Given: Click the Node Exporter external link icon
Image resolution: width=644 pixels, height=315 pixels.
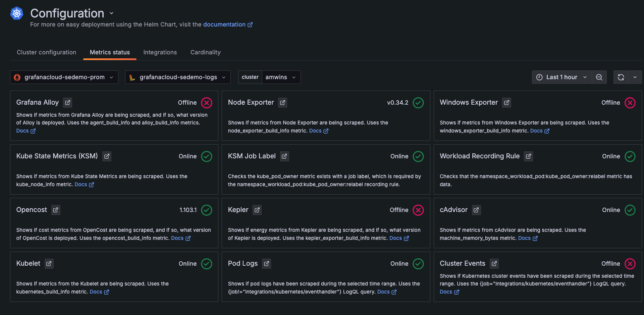Looking at the screenshot, I should 283,103.
